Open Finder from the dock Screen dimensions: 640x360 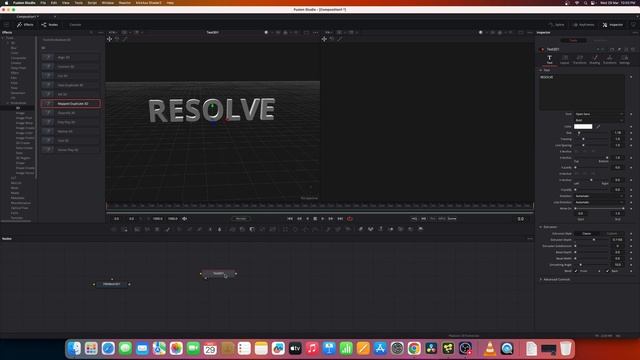(x=74, y=348)
